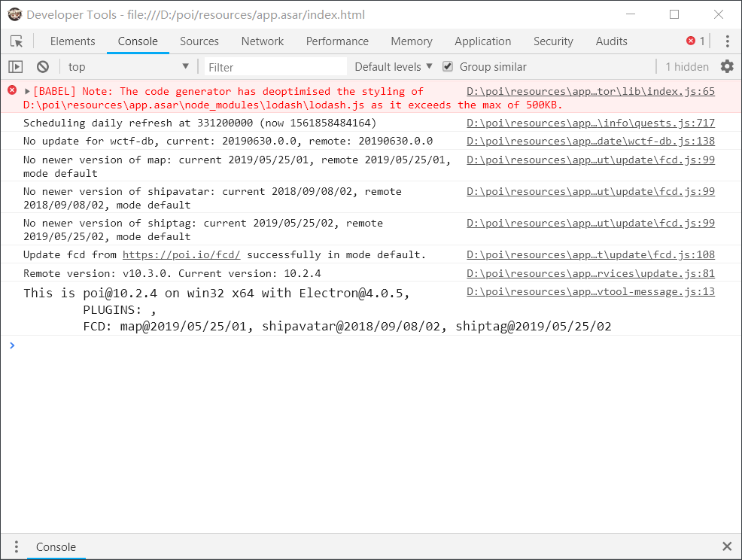Toggle the Group similar checkbox

coord(448,67)
